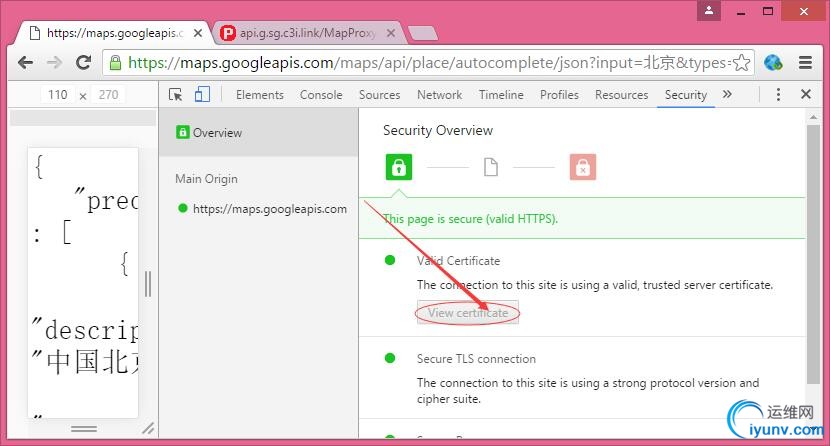Image resolution: width=830 pixels, height=446 pixels.
Task: Click 'This page is secure (valid HTTPS)' text
Action: 471,219
